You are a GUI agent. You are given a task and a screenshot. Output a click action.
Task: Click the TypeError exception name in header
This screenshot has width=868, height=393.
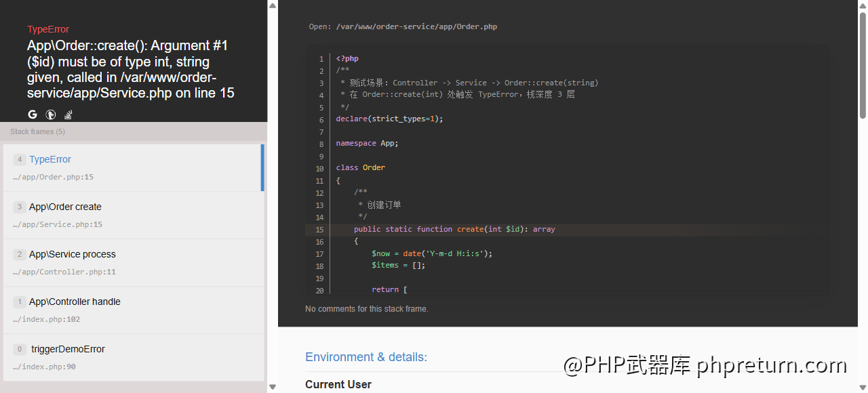[48, 29]
